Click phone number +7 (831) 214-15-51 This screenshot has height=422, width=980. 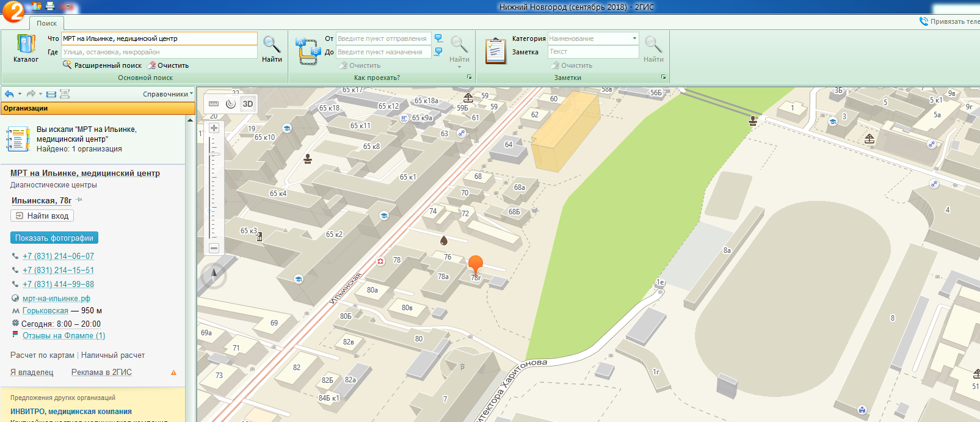pos(58,270)
